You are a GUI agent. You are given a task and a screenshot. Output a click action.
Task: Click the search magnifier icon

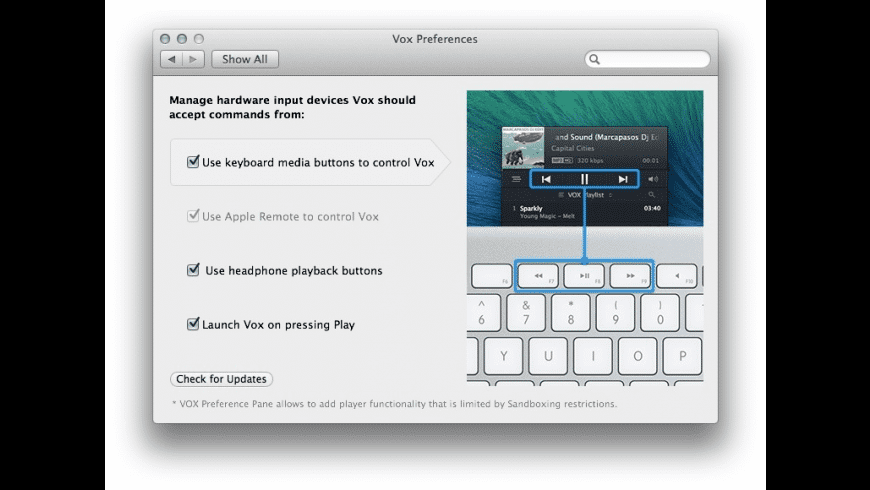pyautogui.click(x=594, y=59)
